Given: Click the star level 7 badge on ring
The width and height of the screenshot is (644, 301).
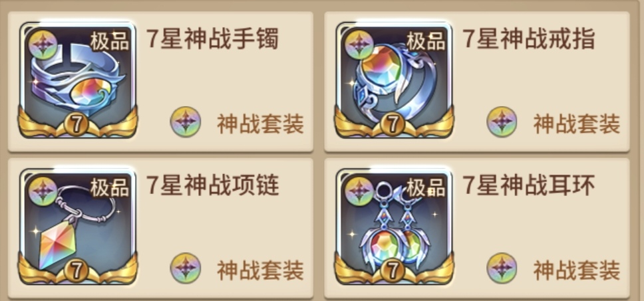Looking at the screenshot, I should (393, 125).
